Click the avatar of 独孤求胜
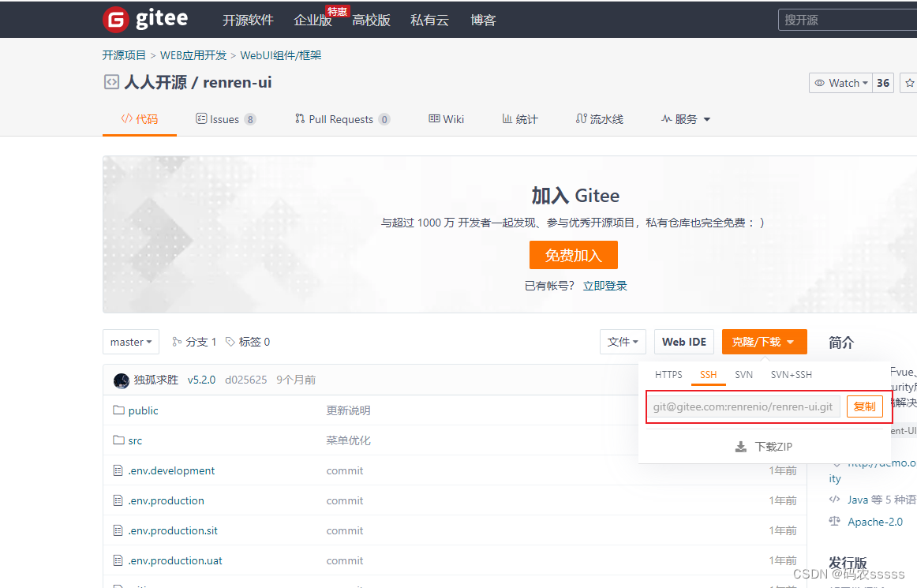Screen dimensions: 917x588 121,380
